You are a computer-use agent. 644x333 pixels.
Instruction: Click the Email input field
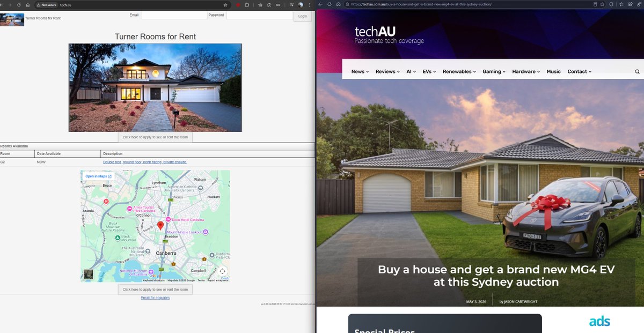pyautogui.click(x=174, y=16)
